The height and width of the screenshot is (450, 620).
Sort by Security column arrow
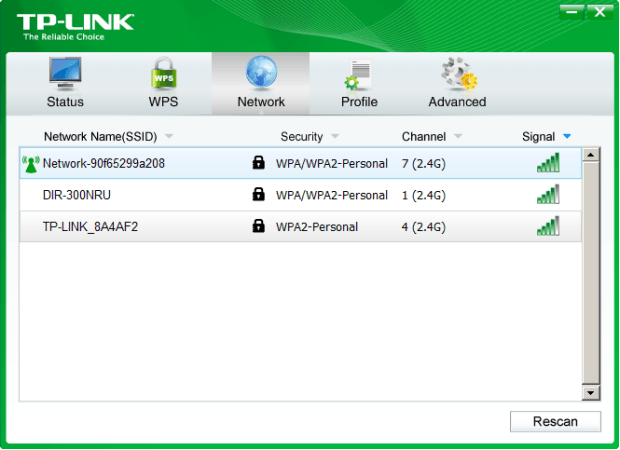click(x=335, y=136)
